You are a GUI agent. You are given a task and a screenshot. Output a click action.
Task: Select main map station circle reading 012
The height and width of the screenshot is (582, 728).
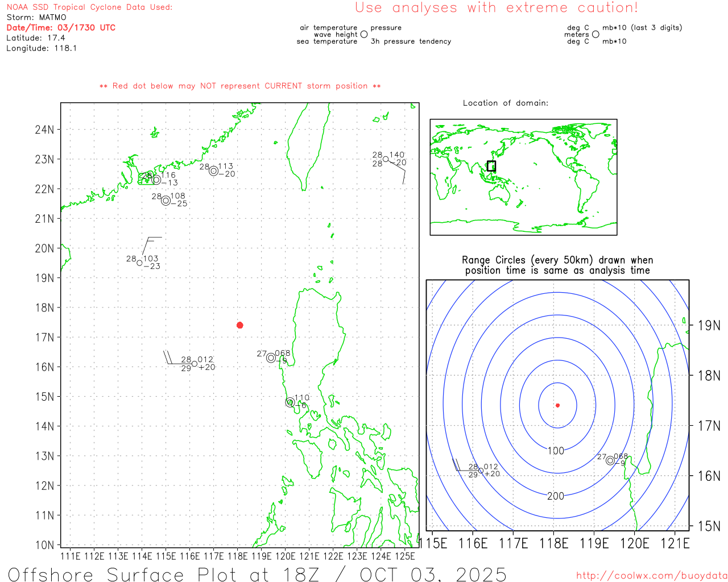click(x=195, y=364)
